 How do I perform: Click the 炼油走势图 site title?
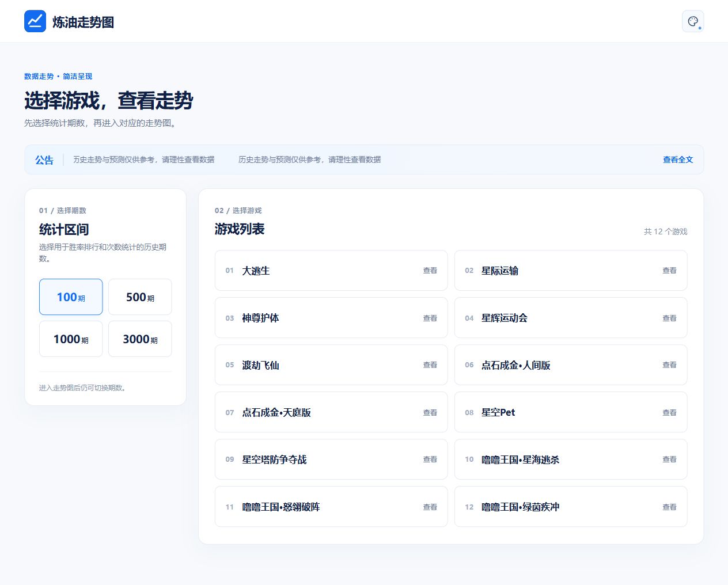coord(84,22)
